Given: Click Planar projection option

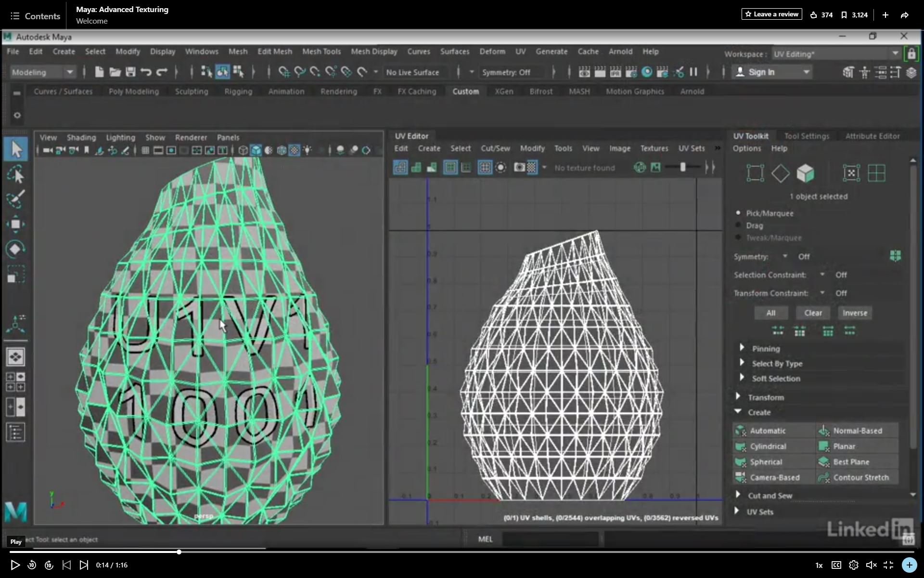Looking at the screenshot, I should click(x=857, y=447).
